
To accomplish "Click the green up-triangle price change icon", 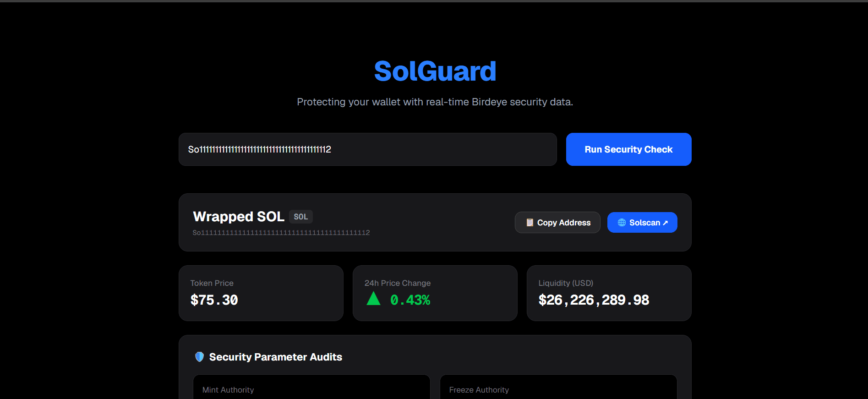I will click(374, 299).
